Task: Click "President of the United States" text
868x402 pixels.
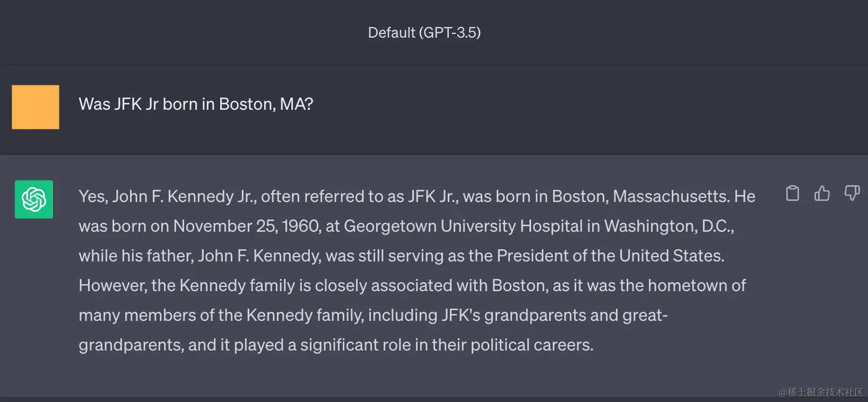Action: pyautogui.click(x=610, y=256)
